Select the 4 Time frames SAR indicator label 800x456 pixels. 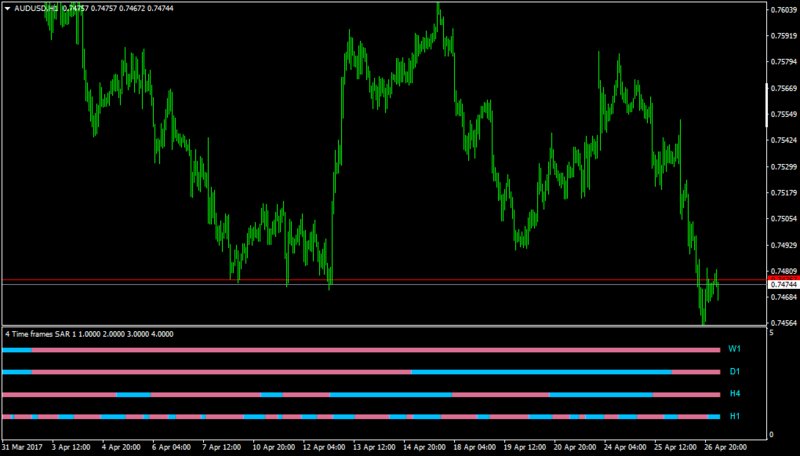(x=89, y=334)
